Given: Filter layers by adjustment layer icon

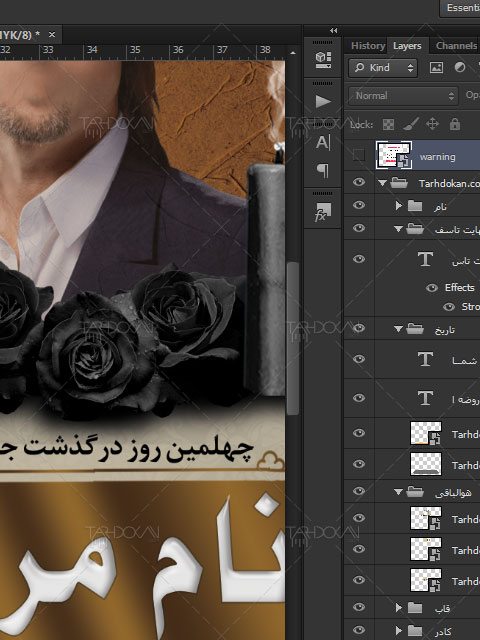Looking at the screenshot, I should 460,67.
